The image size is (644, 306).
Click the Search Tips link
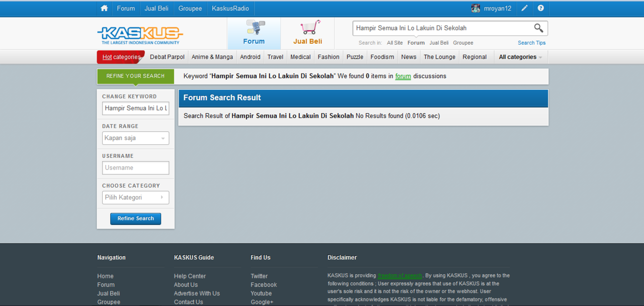tap(532, 43)
